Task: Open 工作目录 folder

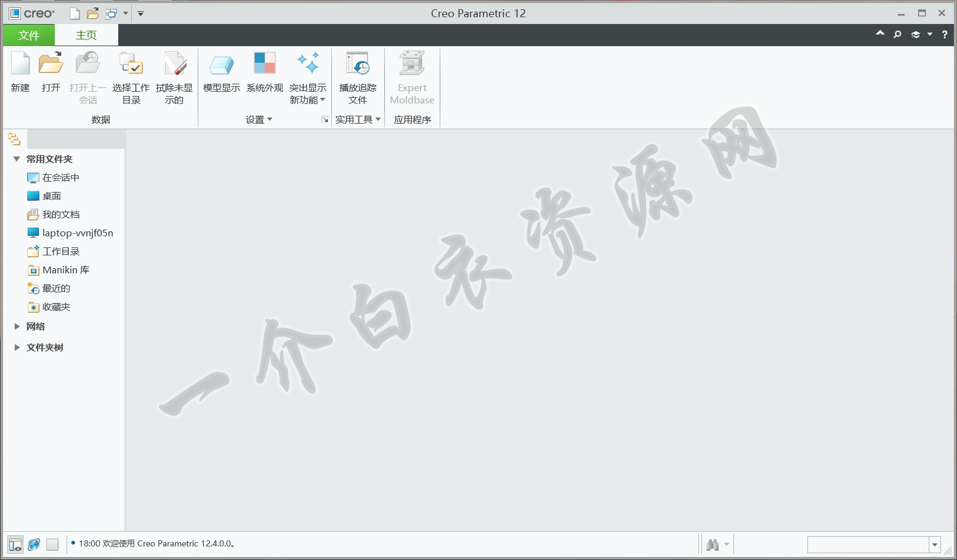Action: pos(53,251)
